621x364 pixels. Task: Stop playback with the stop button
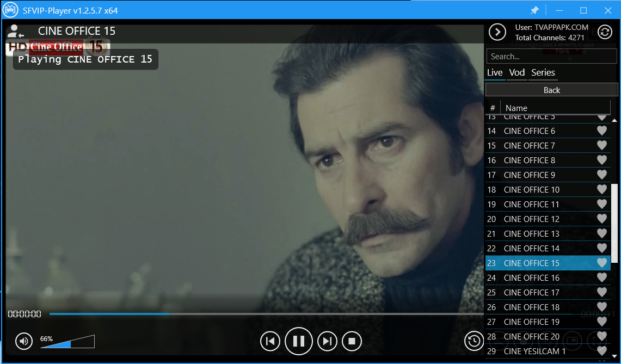coord(352,341)
